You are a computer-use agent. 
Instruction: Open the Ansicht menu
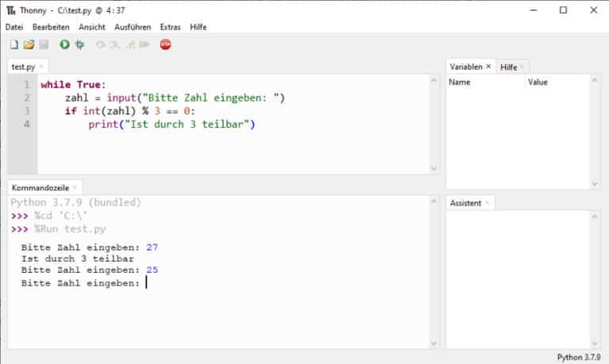[x=92, y=27]
